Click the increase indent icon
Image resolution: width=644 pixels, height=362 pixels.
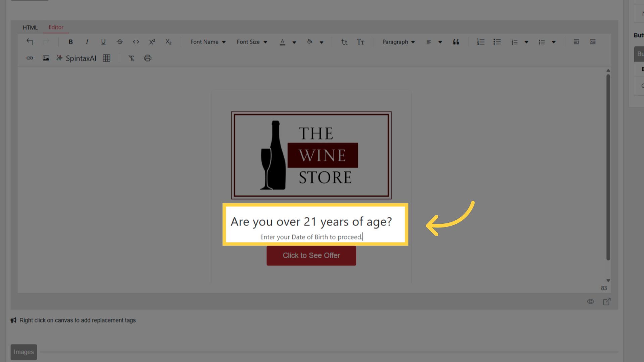593,42
